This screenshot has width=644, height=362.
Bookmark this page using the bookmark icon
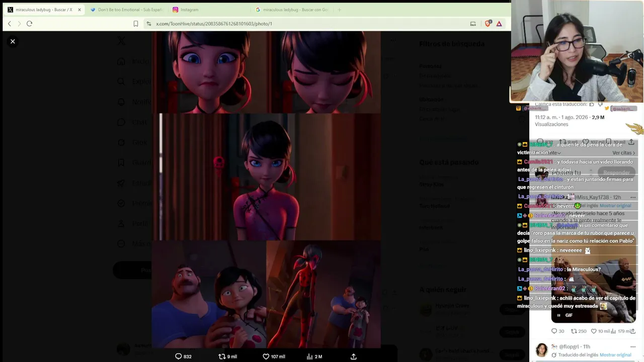[x=136, y=24]
